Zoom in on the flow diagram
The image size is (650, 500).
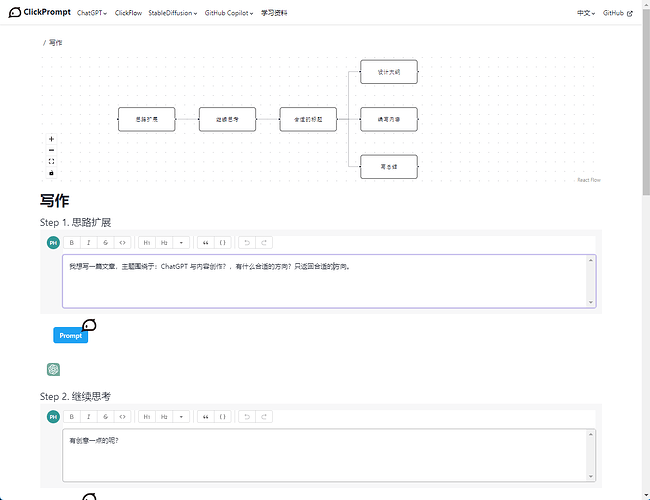[x=52, y=139]
